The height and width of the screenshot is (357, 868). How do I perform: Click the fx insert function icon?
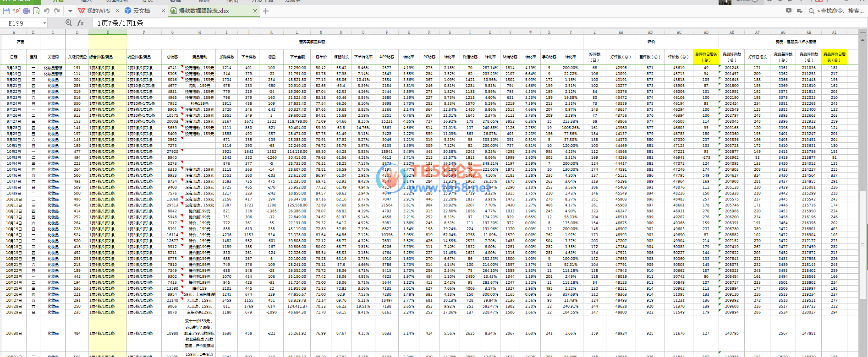(x=81, y=23)
